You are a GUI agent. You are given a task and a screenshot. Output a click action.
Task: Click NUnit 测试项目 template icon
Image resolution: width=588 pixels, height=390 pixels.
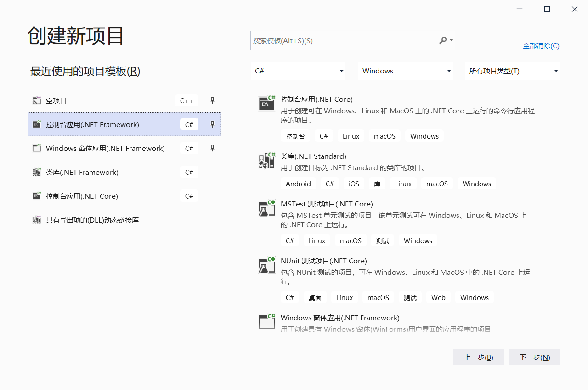point(266,265)
